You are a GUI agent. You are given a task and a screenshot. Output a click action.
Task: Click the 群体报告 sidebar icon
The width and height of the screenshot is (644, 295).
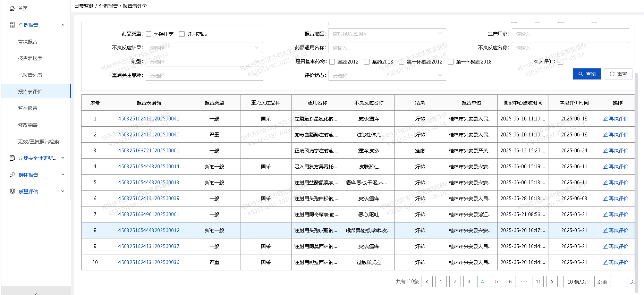tap(12, 175)
